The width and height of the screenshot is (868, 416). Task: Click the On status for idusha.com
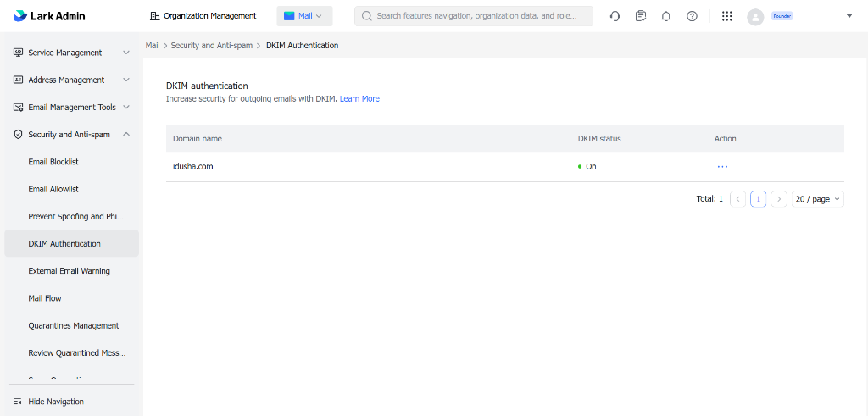point(587,166)
